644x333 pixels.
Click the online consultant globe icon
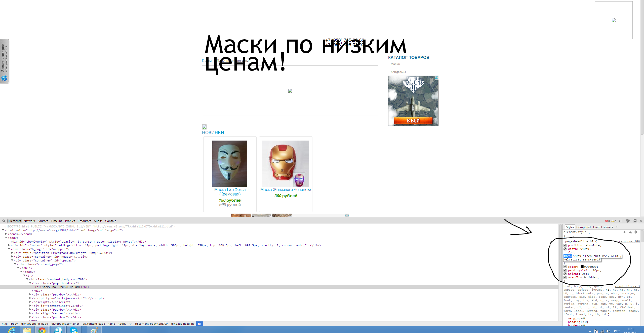pos(4,78)
